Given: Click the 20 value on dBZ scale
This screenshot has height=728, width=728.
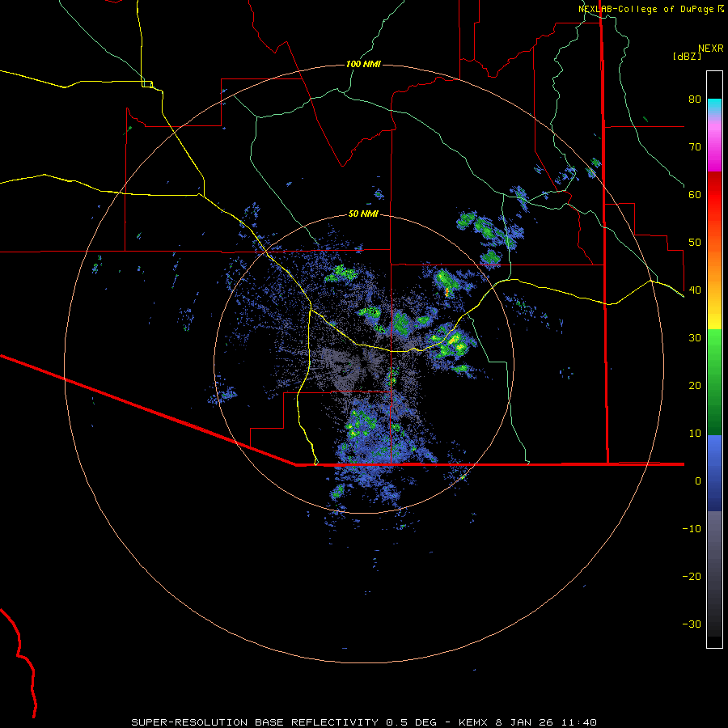Looking at the screenshot, I should 695,386.
